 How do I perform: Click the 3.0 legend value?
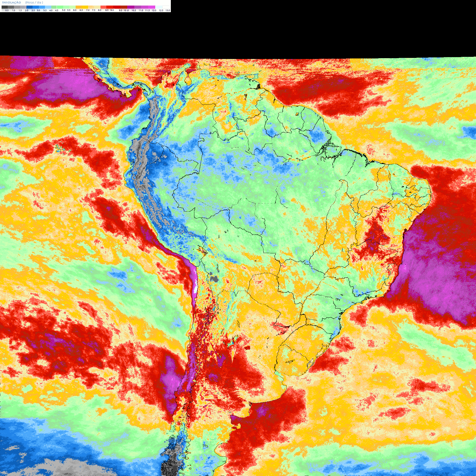click(x=38, y=10)
